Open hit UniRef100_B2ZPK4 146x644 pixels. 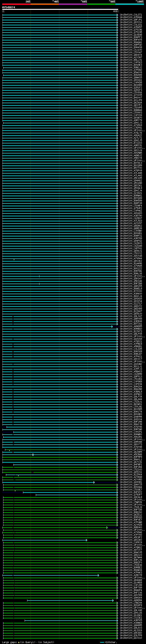point(131,475)
